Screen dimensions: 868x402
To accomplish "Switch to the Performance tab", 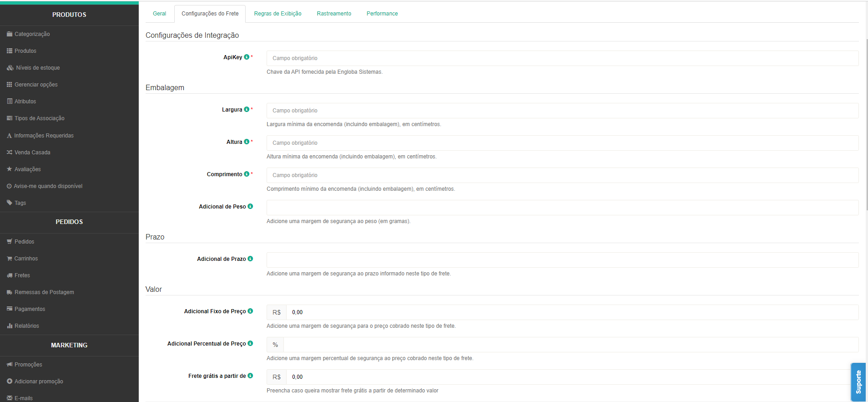I will (382, 14).
